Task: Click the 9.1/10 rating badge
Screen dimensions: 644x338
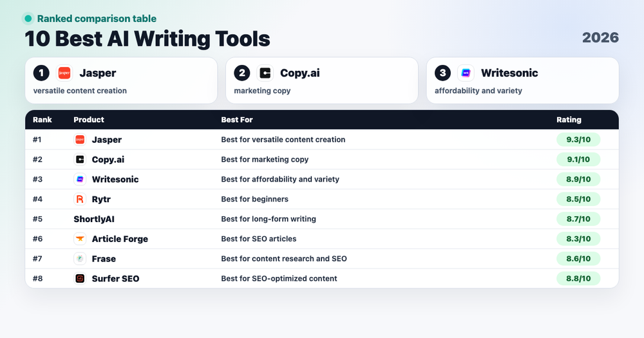Action: pos(578,160)
